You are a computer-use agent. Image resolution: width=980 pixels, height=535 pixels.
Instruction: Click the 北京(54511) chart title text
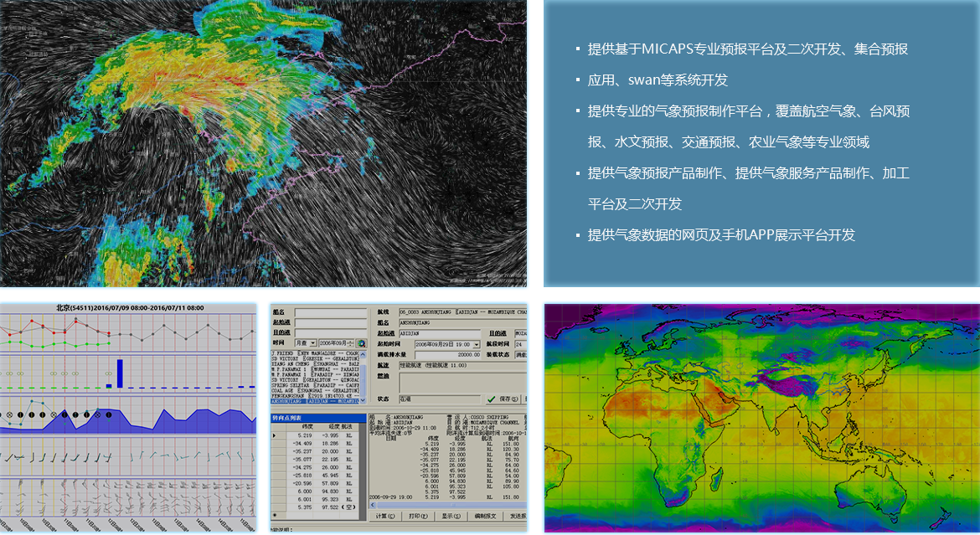tap(130, 307)
